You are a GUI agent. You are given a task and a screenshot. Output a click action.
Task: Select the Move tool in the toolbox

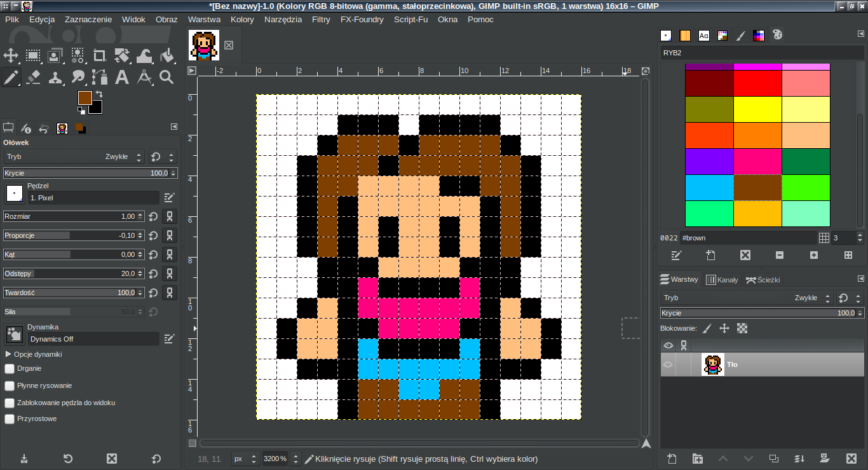point(11,55)
